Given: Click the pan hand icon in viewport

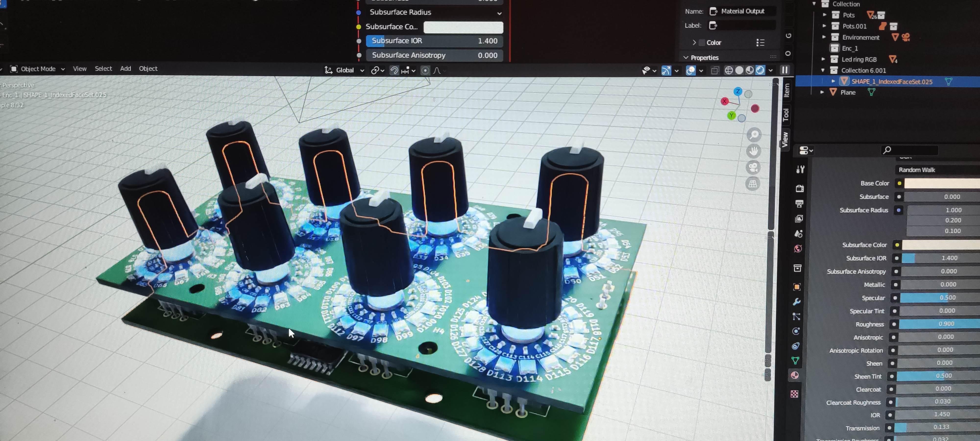Looking at the screenshot, I should click(753, 151).
